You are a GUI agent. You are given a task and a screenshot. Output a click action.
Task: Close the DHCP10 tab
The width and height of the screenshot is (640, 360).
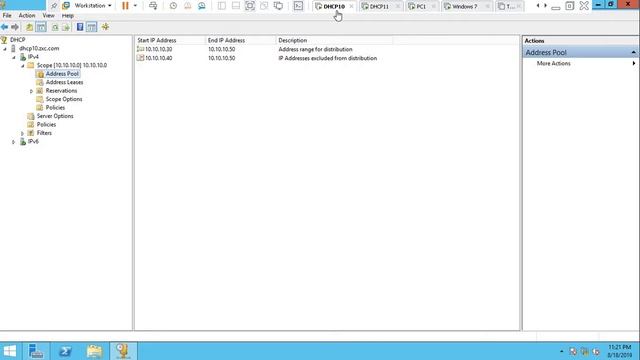[x=351, y=7]
